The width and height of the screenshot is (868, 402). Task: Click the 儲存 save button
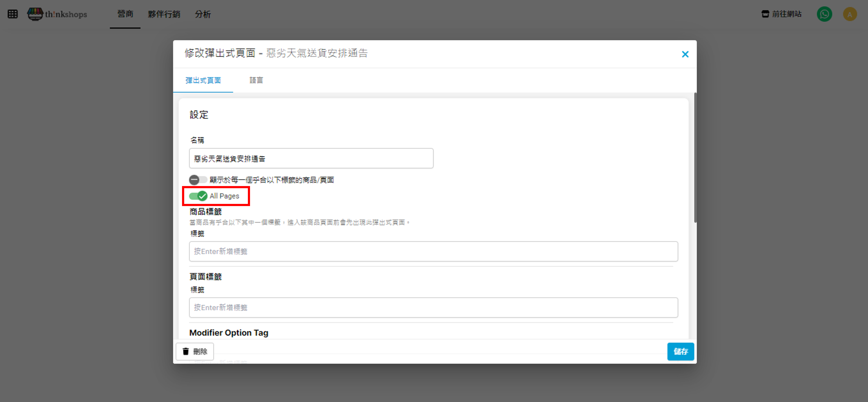click(680, 351)
